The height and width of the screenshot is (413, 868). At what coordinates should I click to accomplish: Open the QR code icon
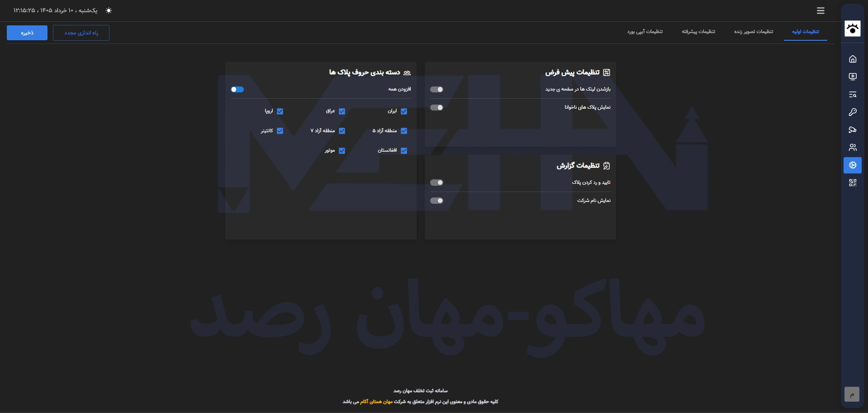pyautogui.click(x=853, y=182)
